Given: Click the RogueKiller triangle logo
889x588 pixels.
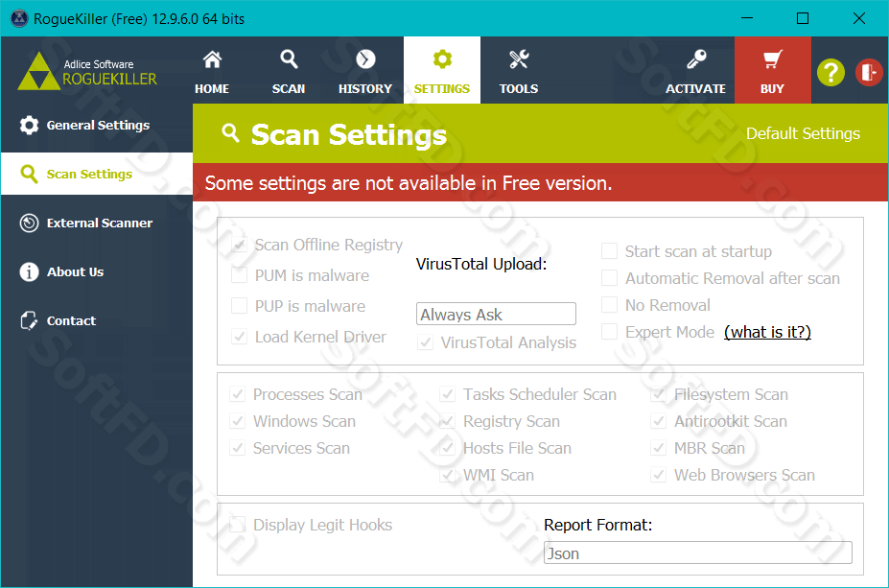Looking at the screenshot, I should [x=38, y=72].
